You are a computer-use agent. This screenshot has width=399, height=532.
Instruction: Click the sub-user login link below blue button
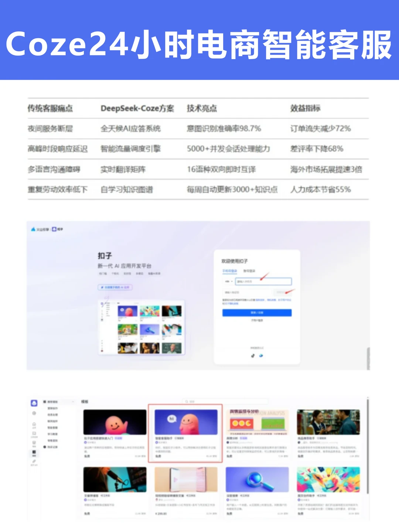(x=257, y=321)
